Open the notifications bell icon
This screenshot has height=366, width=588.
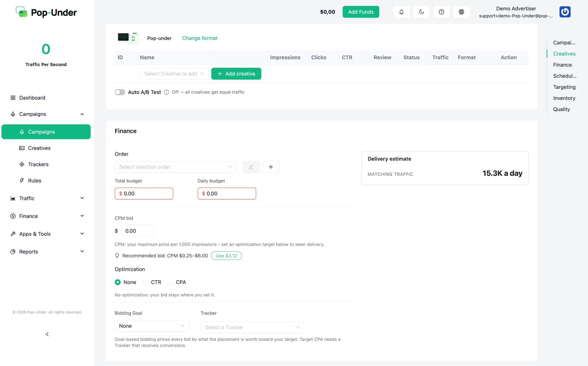pos(401,12)
